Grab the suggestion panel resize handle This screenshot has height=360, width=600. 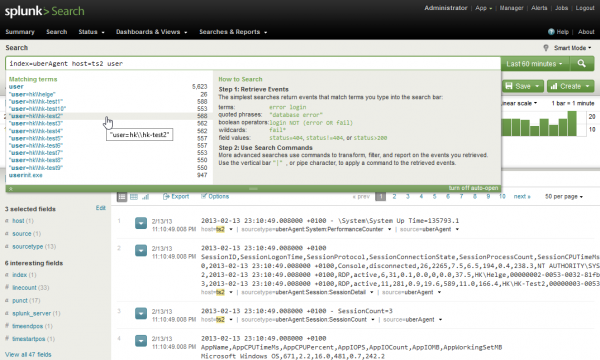click(253, 189)
